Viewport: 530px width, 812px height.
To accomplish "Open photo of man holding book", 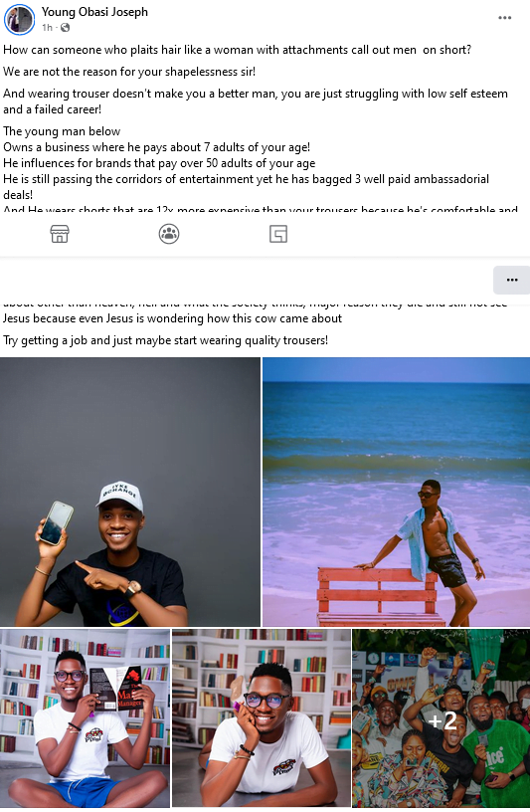I will [85, 718].
